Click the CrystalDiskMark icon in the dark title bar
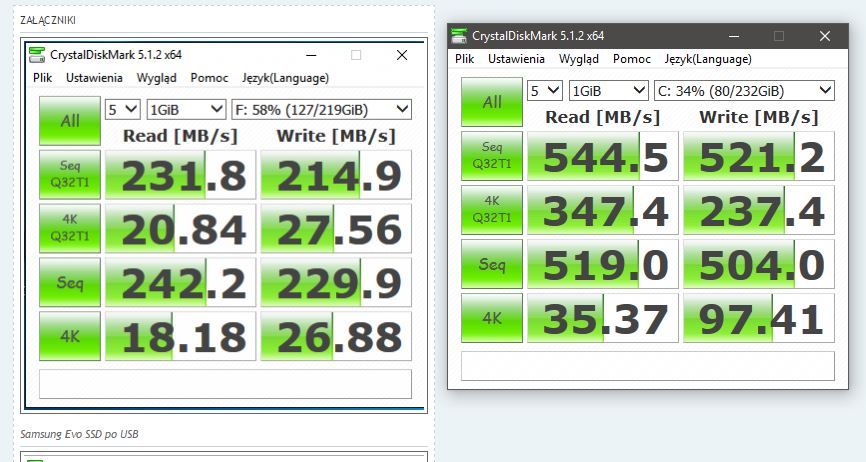Screen dimensions: 866x462 [x=460, y=36]
